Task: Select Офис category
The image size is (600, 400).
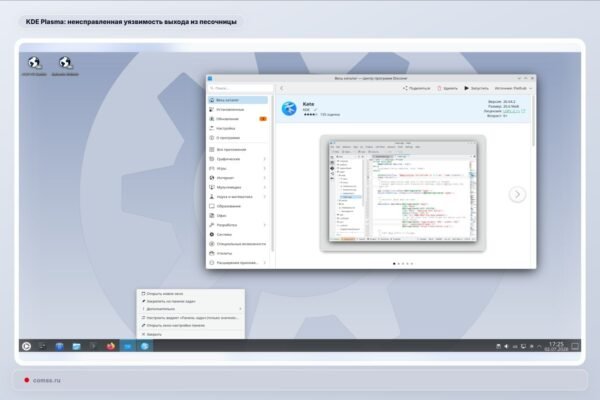Action: click(238, 216)
